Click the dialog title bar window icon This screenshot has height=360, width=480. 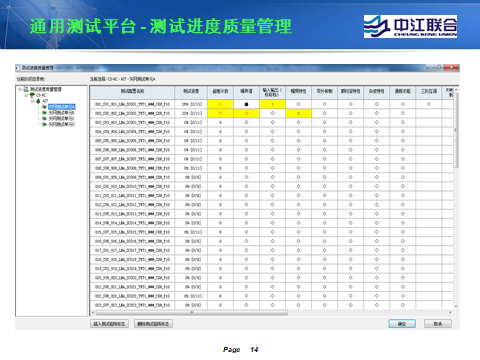point(17,68)
